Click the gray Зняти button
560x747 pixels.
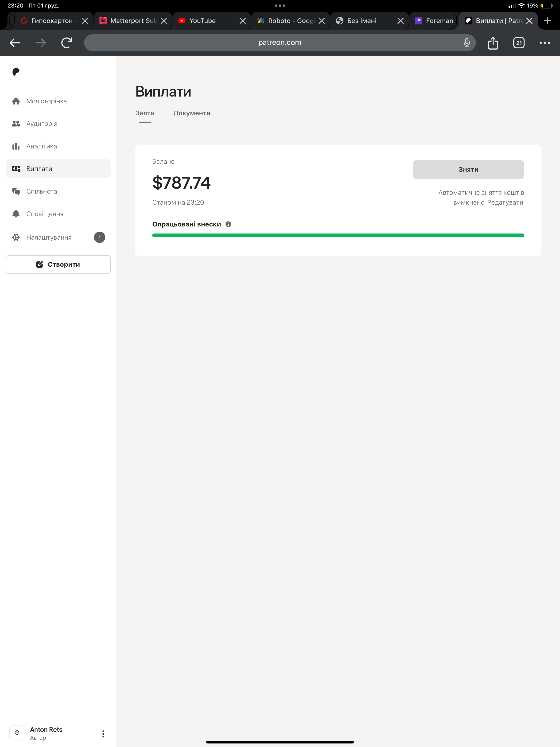pos(468,170)
